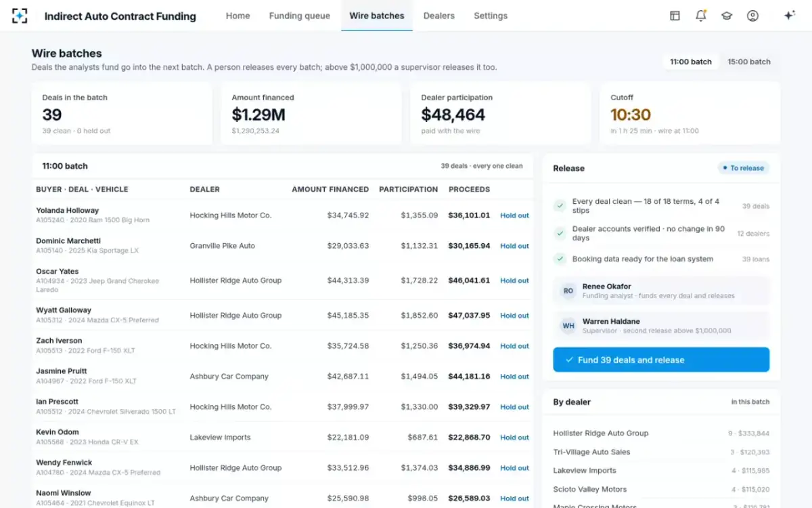Click the Amount financed $1.29M card
Viewport: 812px width, 508px height.
311,114
